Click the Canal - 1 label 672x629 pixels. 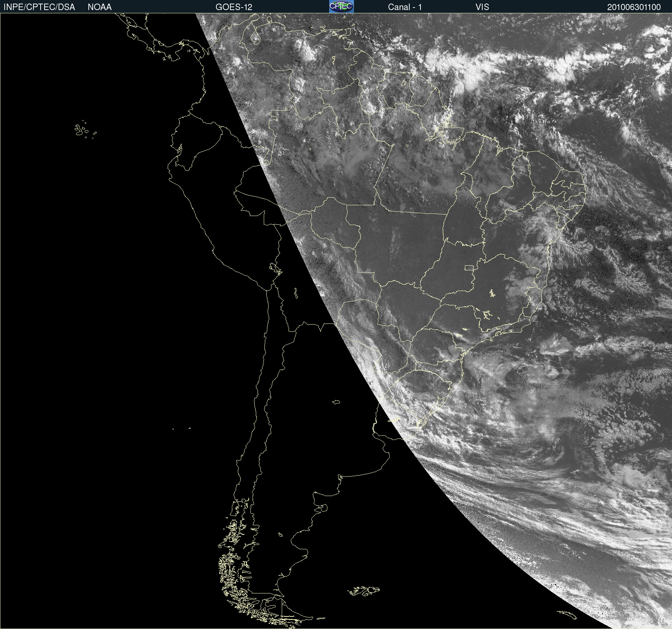tap(405, 7)
